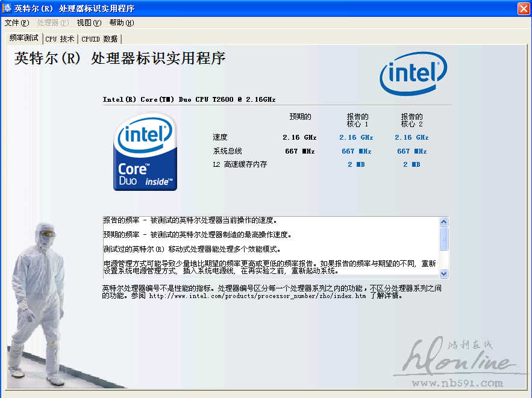This screenshot has width=532, height=398.
Task: Click inside the frequency description text box
Action: click(271, 246)
